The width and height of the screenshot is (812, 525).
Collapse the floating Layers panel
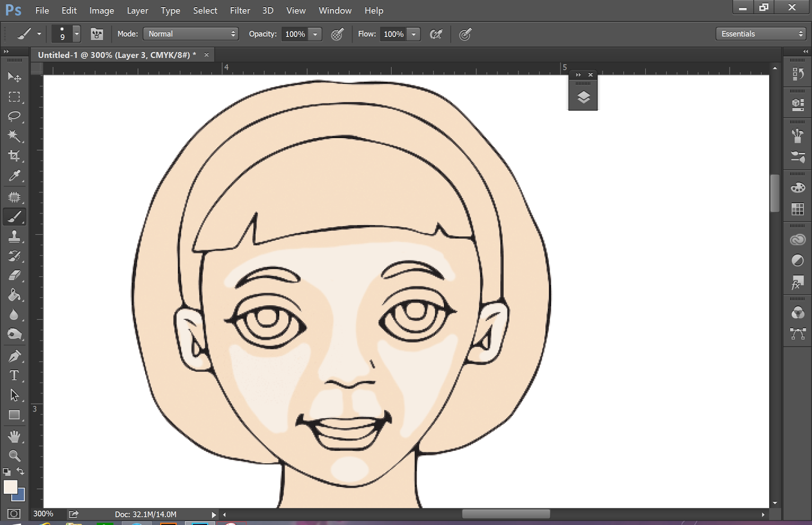coord(578,74)
